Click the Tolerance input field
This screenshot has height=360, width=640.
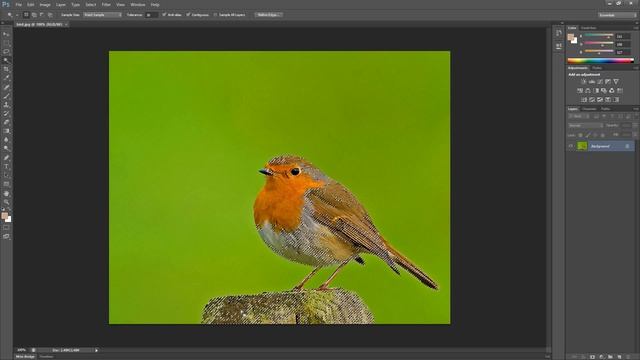[x=151, y=15]
